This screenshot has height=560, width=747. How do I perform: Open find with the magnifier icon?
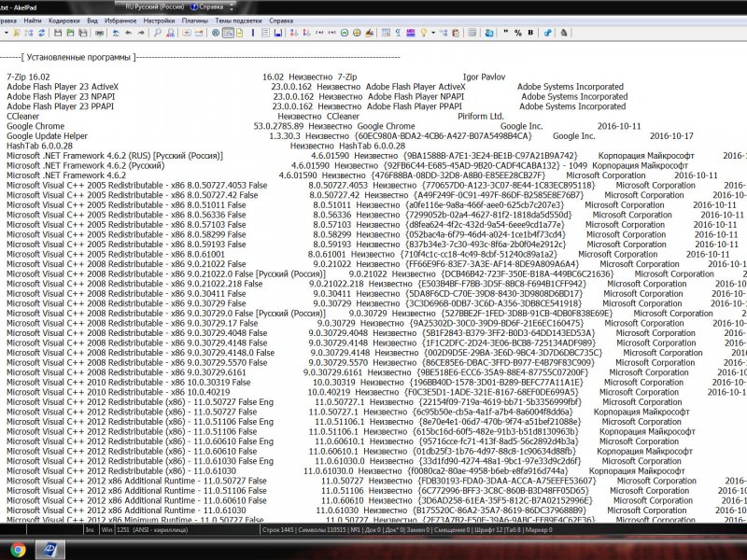pos(157,33)
